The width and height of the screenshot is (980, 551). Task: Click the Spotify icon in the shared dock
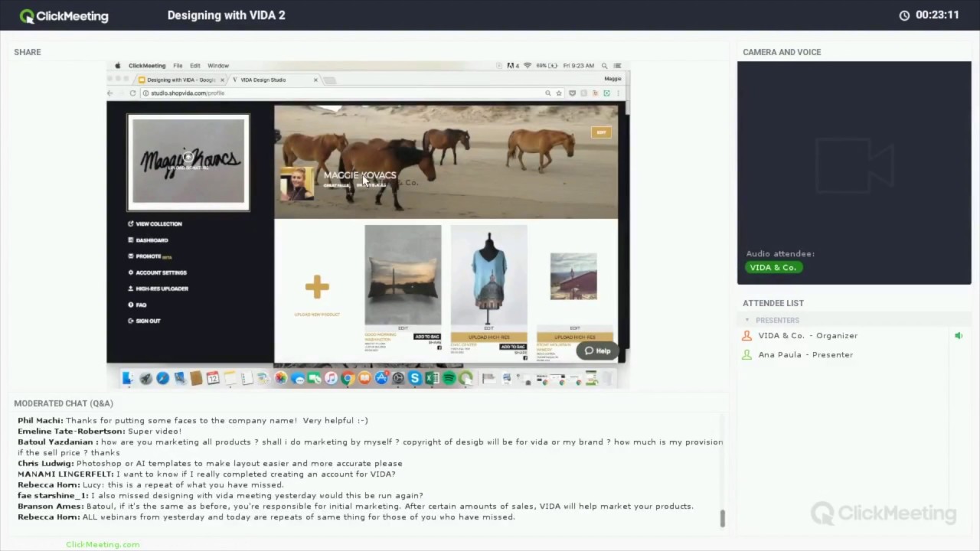coord(449,378)
